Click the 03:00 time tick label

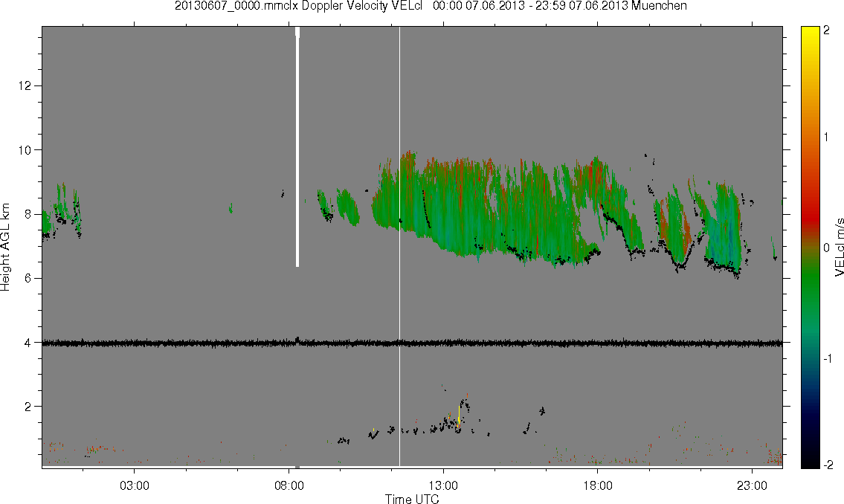135,485
